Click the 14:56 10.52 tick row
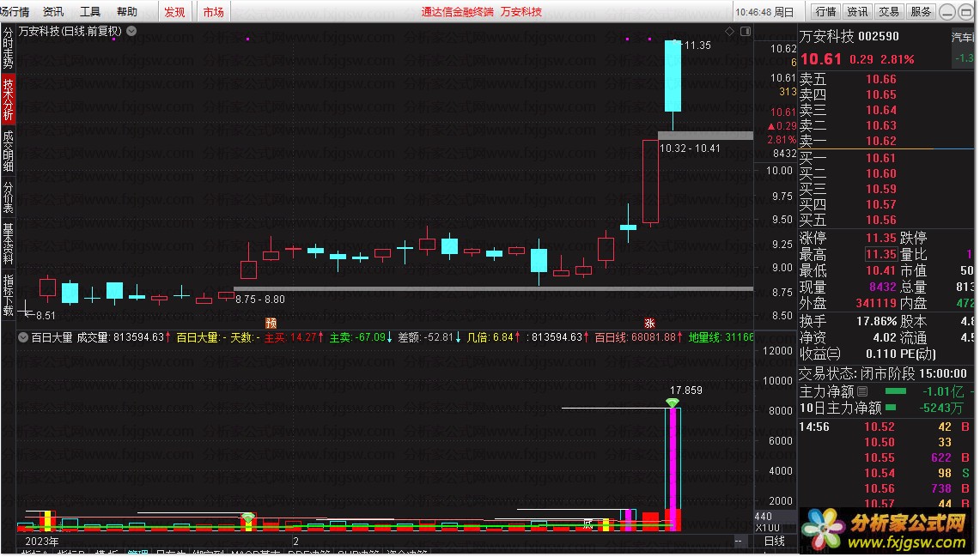The image size is (980, 557). pos(886,427)
